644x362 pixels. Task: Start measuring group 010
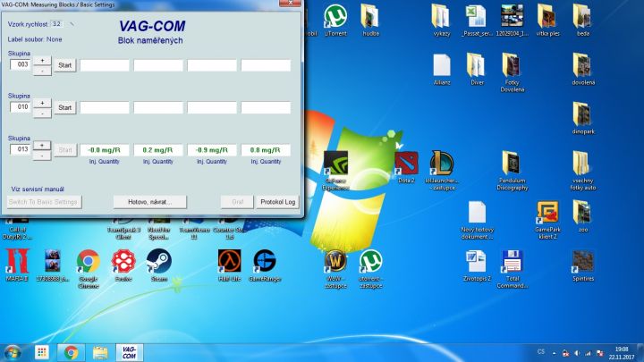click(x=65, y=107)
